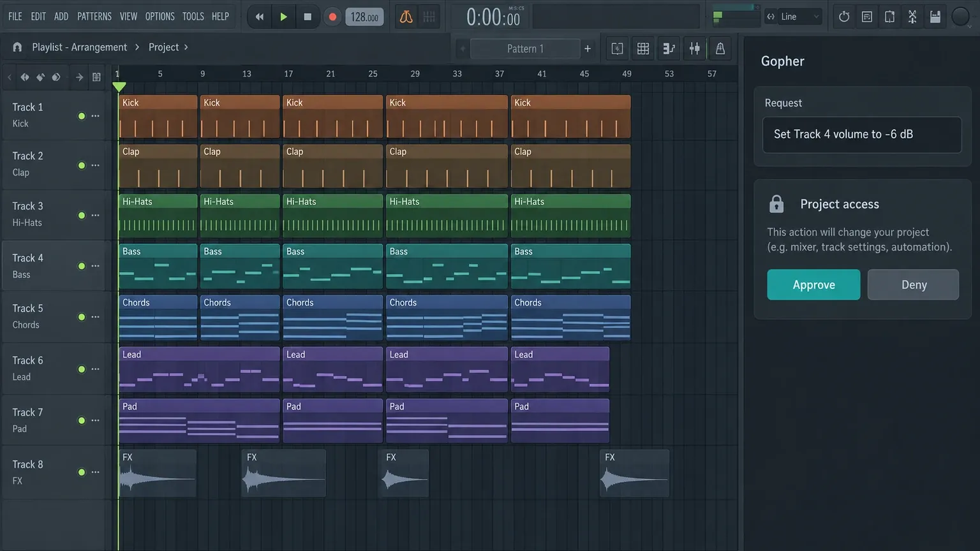The width and height of the screenshot is (980, 551).
Task: Mute Track 6 Lead via the green dot
Action: tap(82, 369)
